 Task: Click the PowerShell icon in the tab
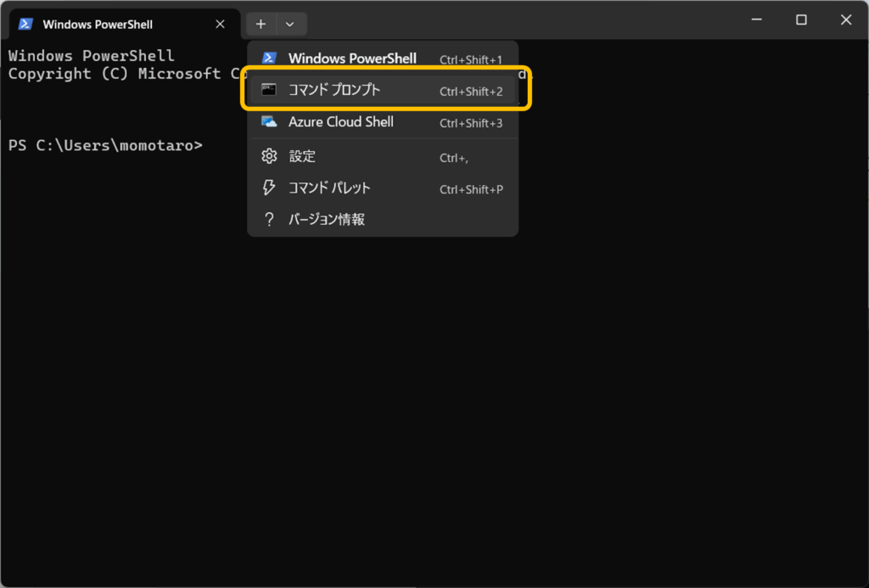(x=25, y=24)
